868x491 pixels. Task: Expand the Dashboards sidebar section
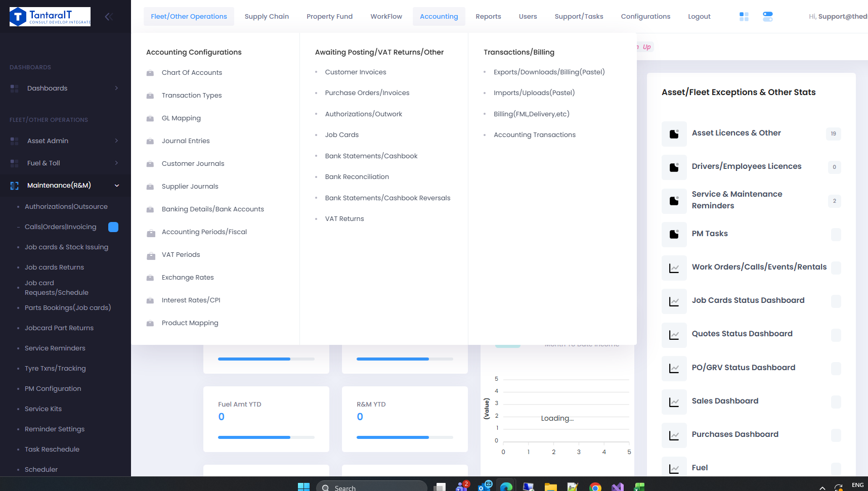point(116,88)
